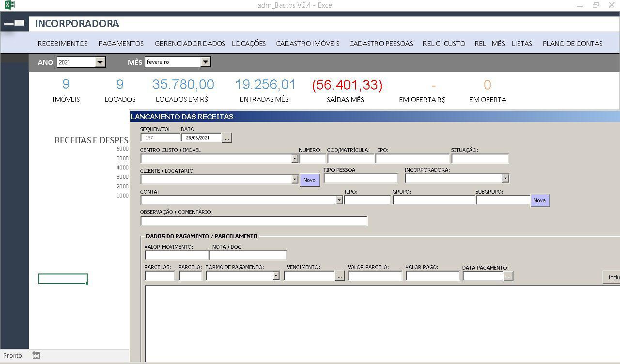
Task: Open the Centro Custo / Imovel dropdown
Action: pyautogui.click(x=294, y=159)
